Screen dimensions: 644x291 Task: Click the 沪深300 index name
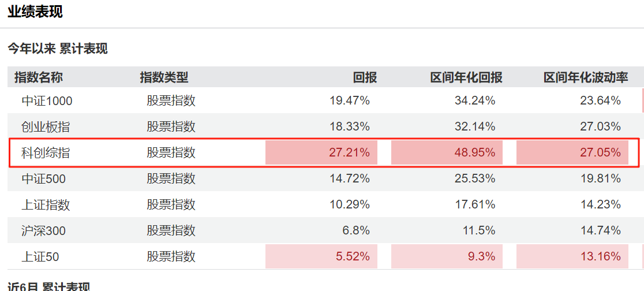43,231
